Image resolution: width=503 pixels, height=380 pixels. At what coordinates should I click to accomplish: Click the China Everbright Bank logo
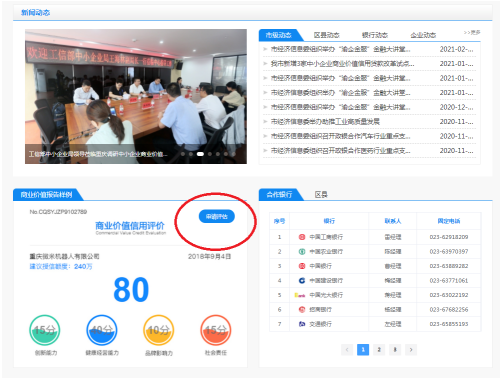(x=300, y=295)
